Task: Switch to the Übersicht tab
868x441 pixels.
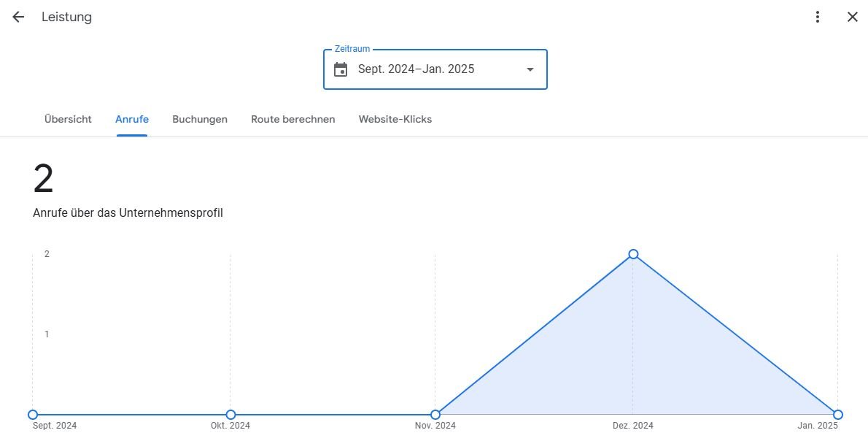Action: pyautogui.click(x=68, y=119)
